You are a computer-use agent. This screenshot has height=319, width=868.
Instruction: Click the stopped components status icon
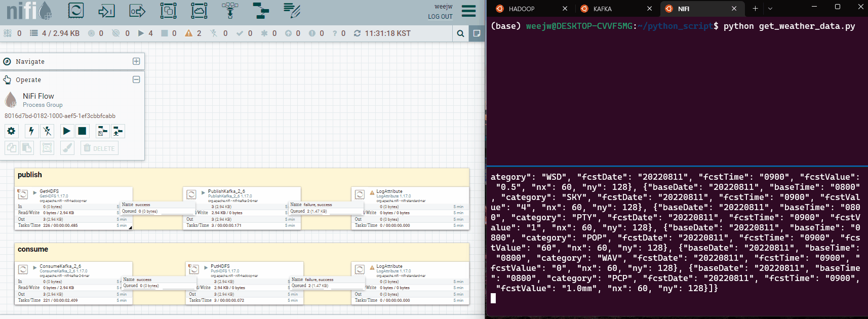pos(164,33)
